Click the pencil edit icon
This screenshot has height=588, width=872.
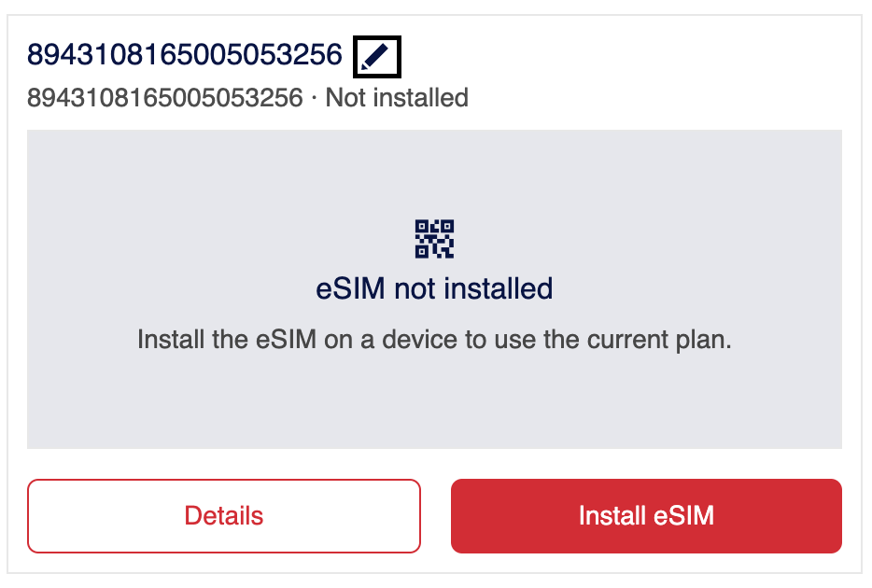(x=377, y=57)
